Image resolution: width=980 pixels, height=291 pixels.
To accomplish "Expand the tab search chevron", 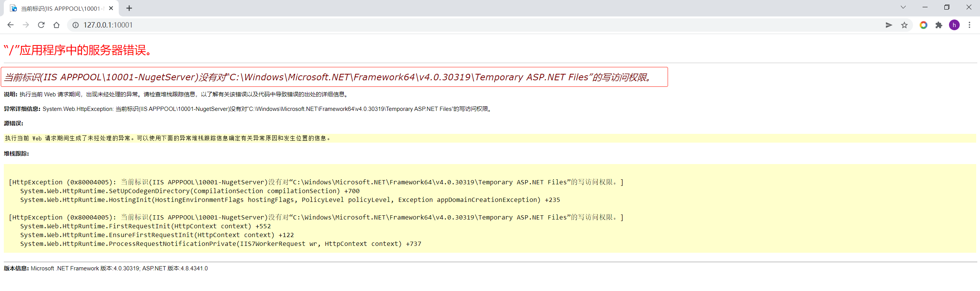I will tap(903, 7).
